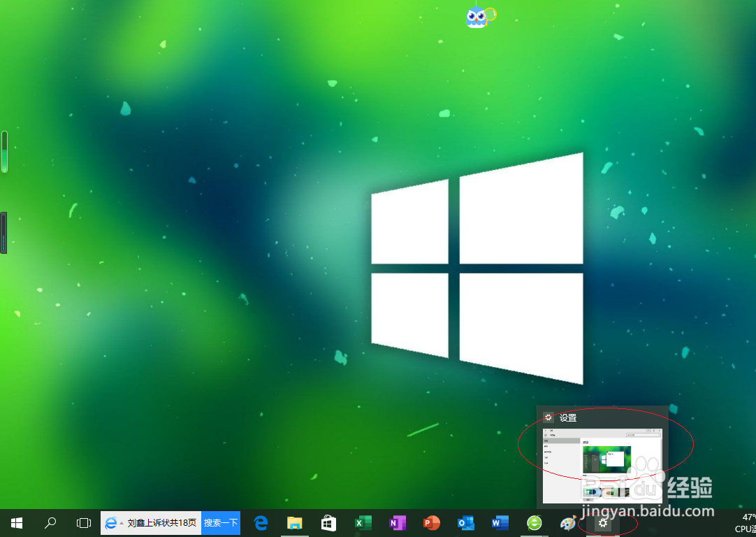Click the dark blue meter widget on left edge

pos(3,233)
